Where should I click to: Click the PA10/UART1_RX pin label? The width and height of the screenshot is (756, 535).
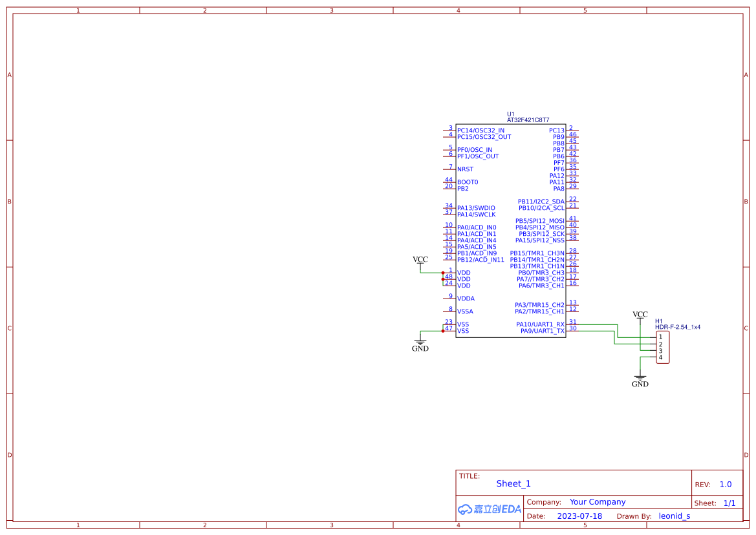click(540, 324)
